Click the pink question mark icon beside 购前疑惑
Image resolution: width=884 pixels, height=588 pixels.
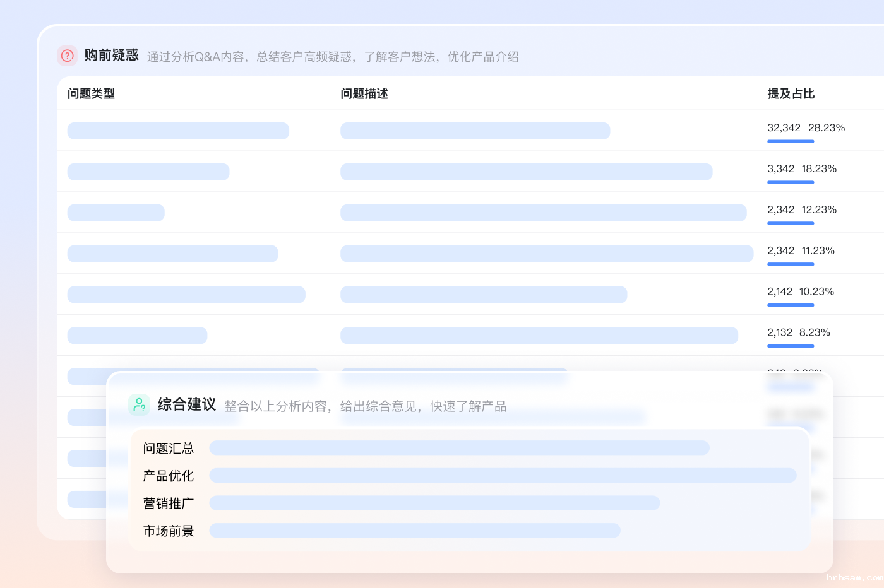coord(68,56)
